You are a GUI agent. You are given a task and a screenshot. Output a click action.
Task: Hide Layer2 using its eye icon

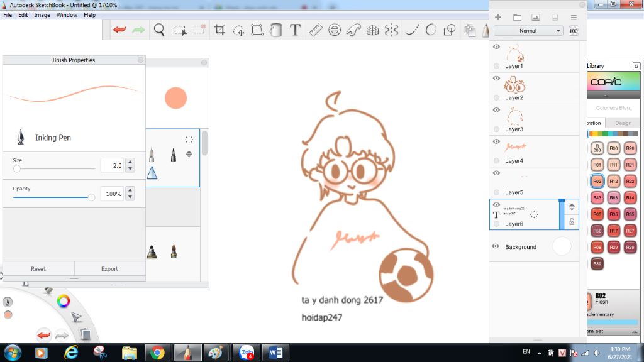(496, 79)
